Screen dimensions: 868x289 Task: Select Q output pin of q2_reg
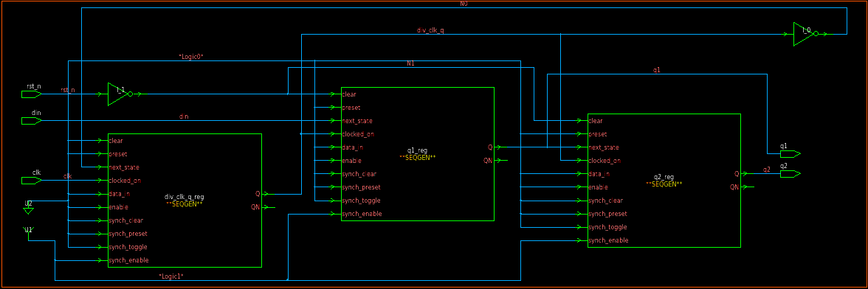(x=737, y=173)
